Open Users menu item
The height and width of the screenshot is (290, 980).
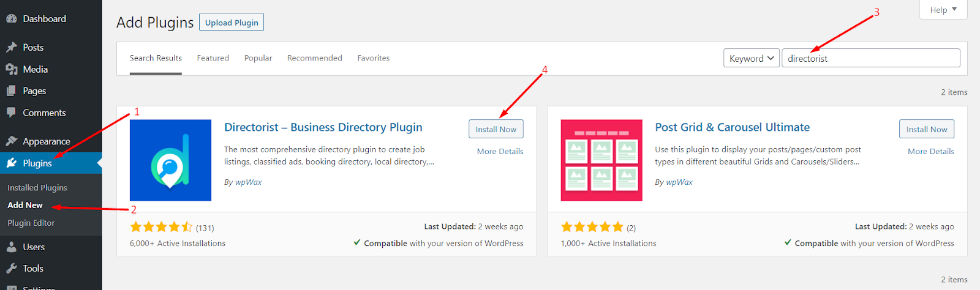51,247
